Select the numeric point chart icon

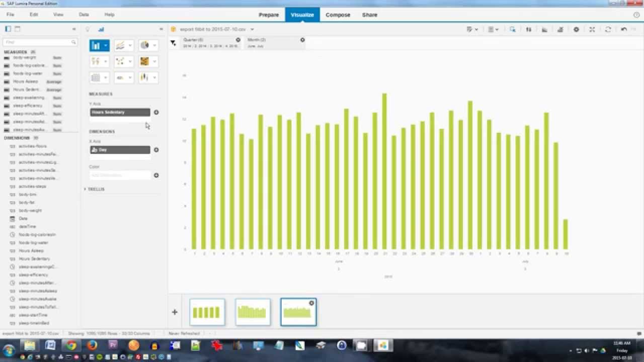click(x=120, y=77)
